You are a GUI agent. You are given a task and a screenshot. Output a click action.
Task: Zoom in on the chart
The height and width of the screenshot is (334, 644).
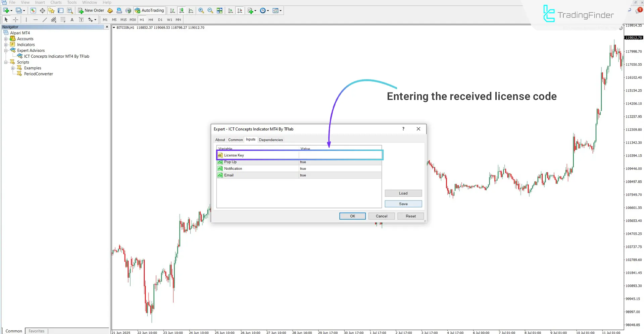coord(201,10)
